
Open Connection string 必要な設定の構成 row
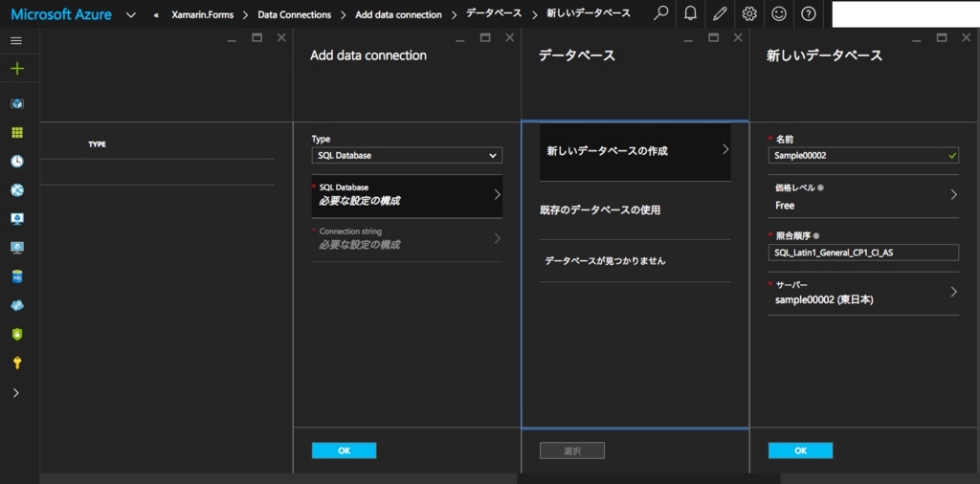(x=407, y=239)
